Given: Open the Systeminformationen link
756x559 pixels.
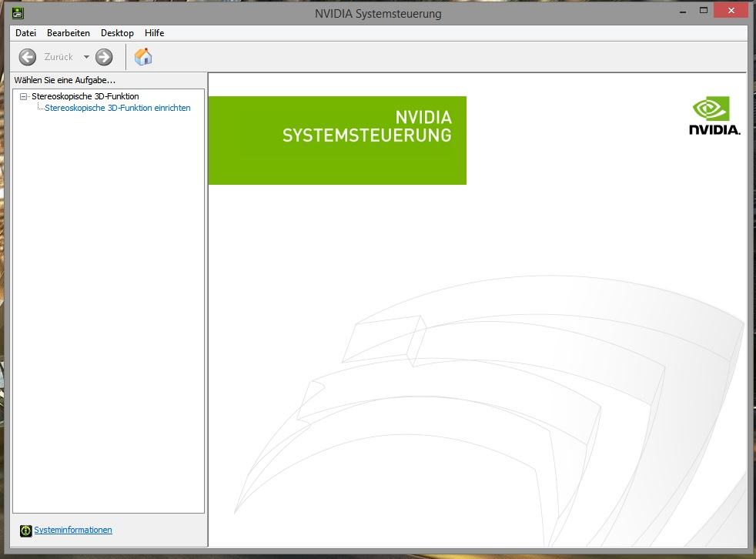Looking at the screenshot, I should point(73,530).
